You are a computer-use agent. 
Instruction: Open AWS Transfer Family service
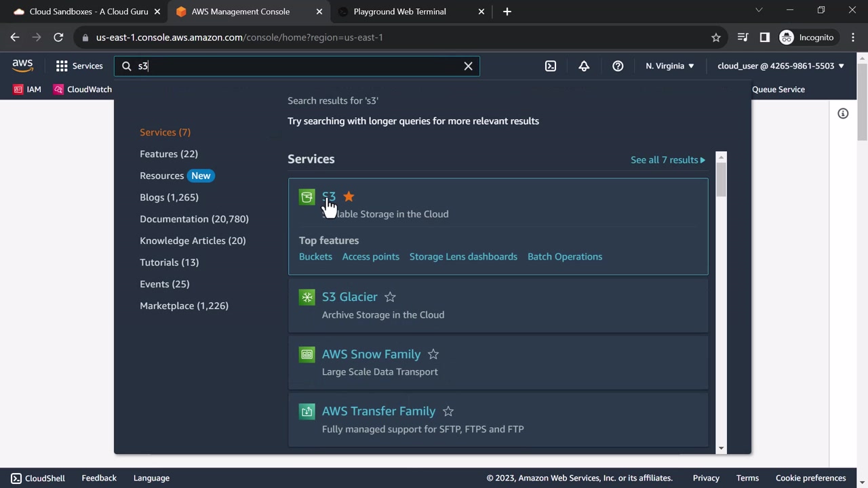379,411
